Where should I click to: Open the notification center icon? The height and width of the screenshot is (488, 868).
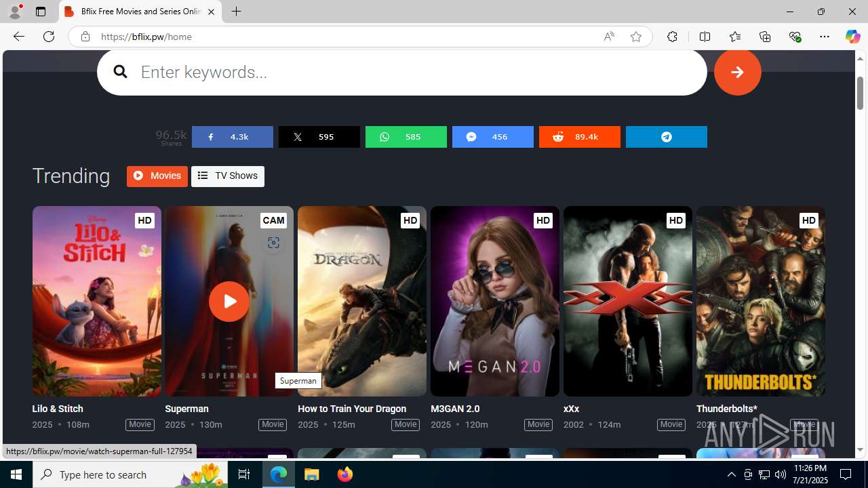846,474
